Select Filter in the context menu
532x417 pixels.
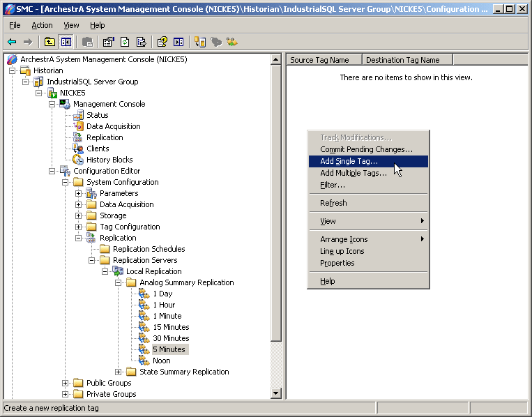click(x=368, y=185)
